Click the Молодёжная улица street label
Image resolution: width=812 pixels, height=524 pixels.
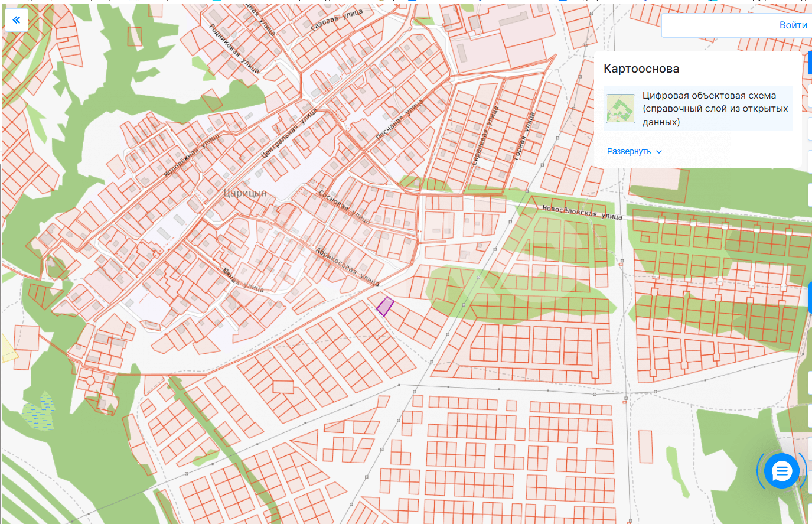(x=191, y=156)
